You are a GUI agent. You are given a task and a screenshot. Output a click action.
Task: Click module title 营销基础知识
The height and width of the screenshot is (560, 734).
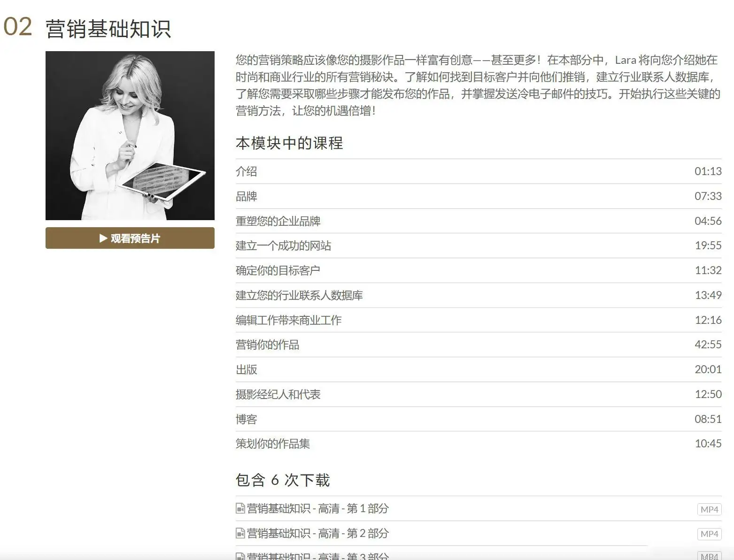[108, 29]
